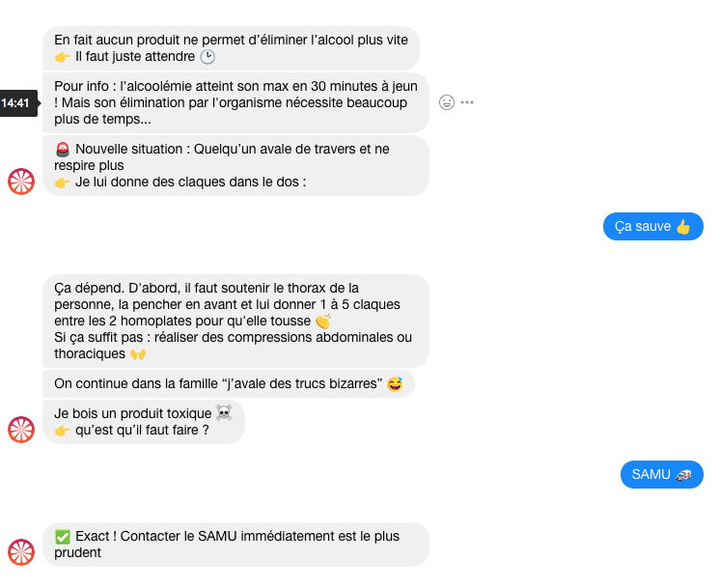
Task: Click the "On continue dans la famille" message
Action: pyautogui.click(x=228, y=384)
